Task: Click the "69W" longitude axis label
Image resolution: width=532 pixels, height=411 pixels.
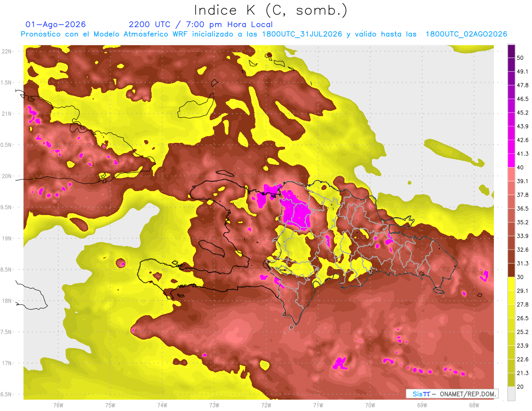Action: click(x=422, y=405)
